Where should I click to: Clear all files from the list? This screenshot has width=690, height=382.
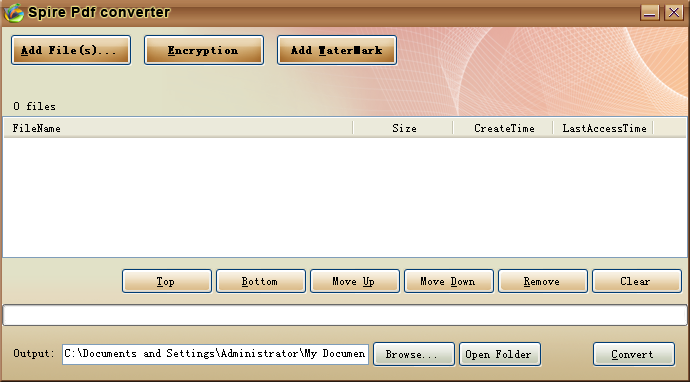637,281
